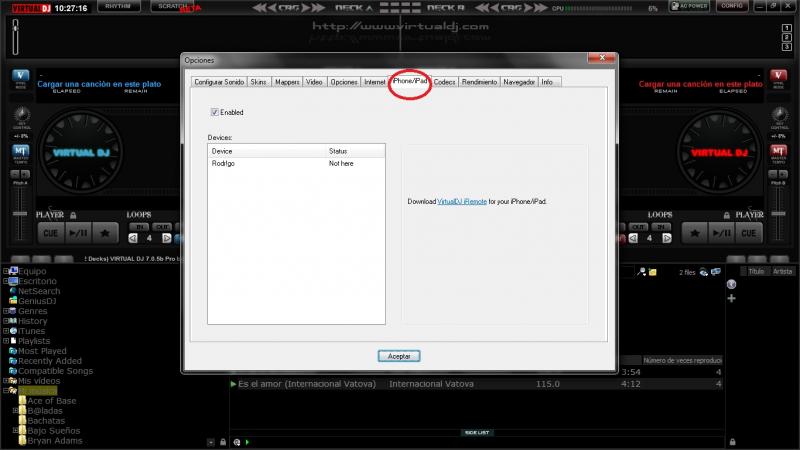The image size is (800, 450).
Task: Open the Video tab
Action: 314,82
